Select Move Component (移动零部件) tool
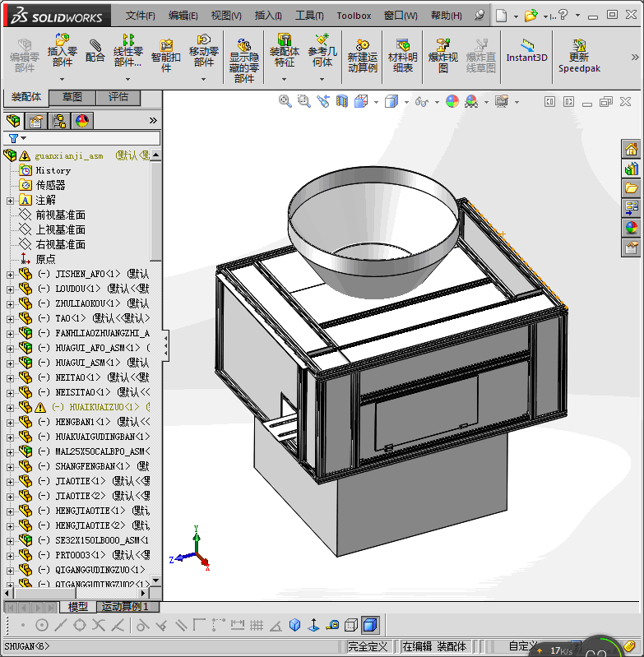The width and height of the screenshot is (644, 657). (x=204, y=50)
